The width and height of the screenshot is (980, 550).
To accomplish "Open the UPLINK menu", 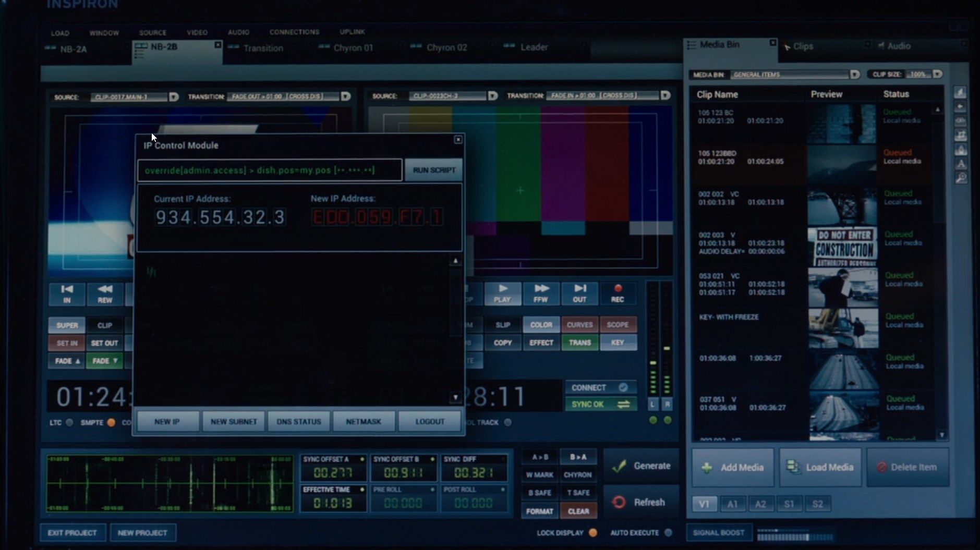I will (352, 32).
